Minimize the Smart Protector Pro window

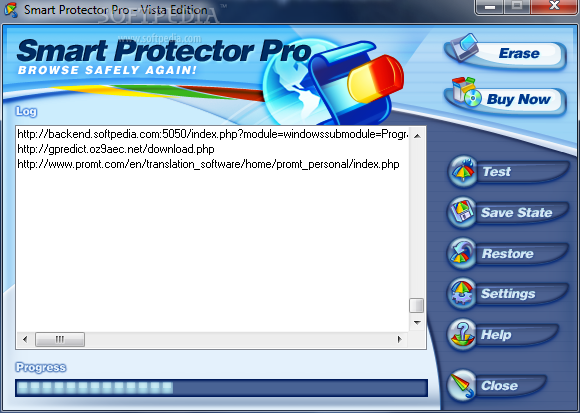(490, 7)
